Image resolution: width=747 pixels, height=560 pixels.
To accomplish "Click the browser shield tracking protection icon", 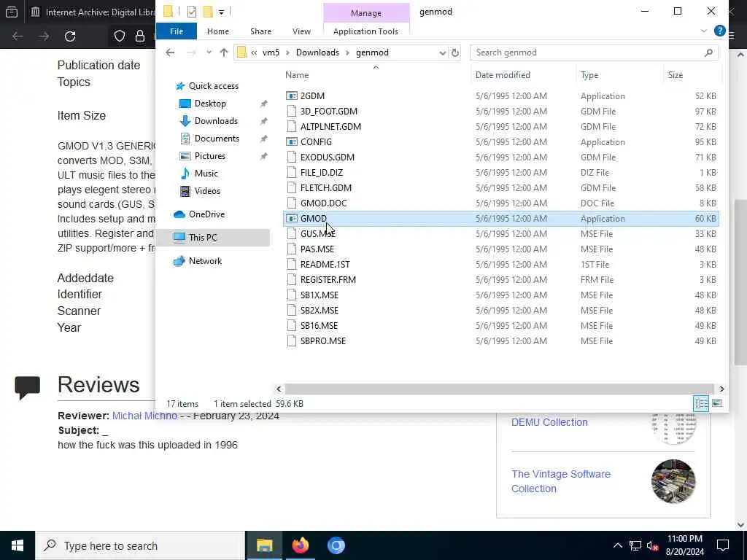I will [x=119, y=36].
